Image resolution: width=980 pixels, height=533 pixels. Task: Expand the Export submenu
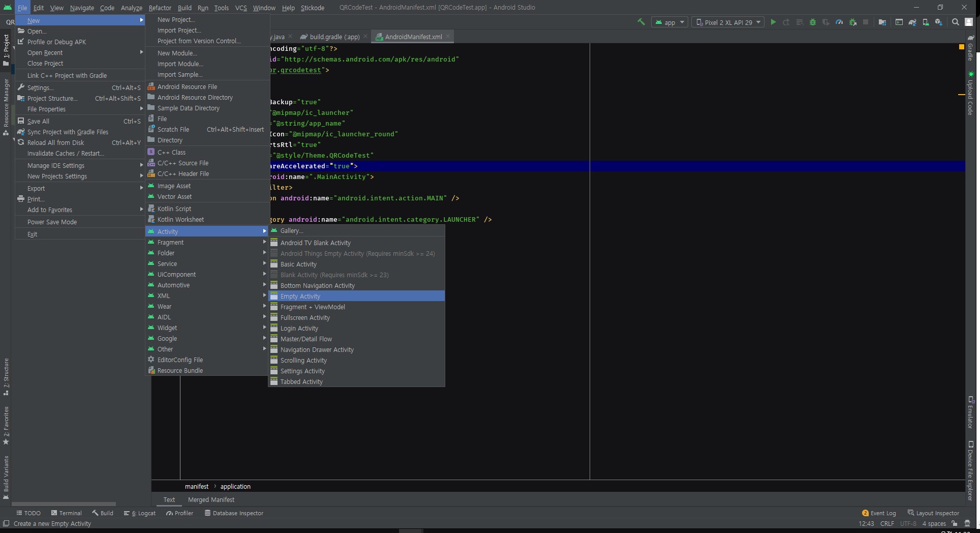80,188
